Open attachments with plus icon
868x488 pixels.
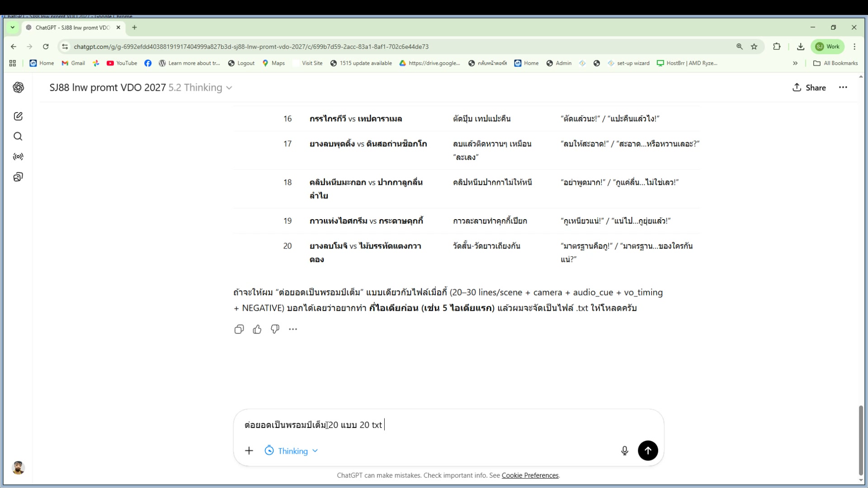click(x=249, y=450)
